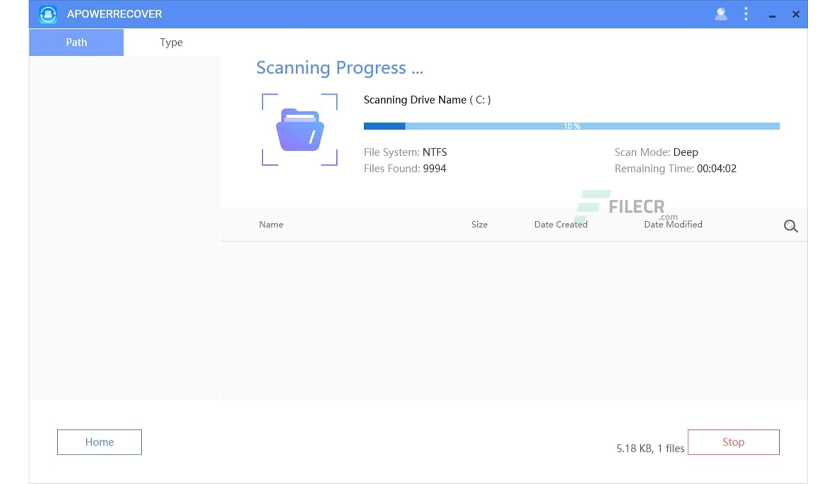Select the 'File System: NTFS' text

point(405,152)
